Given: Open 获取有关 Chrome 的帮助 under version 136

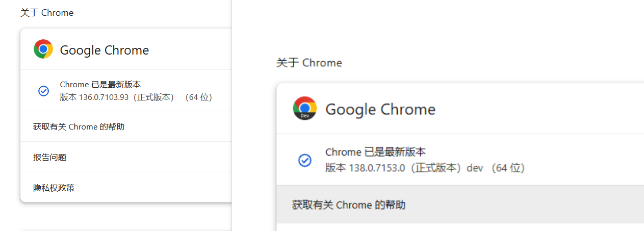Looking at the screenshot, I should click(79, 126).
